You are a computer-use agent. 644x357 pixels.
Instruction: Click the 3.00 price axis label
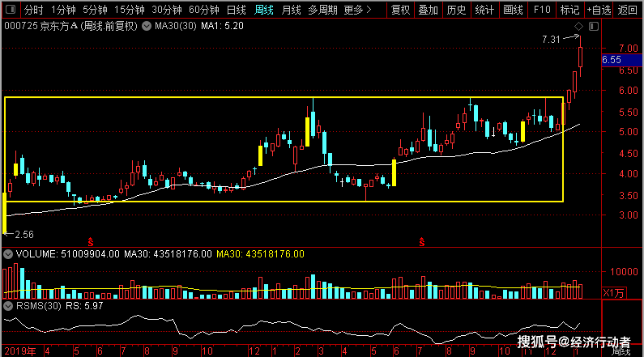tap(629, 215)
